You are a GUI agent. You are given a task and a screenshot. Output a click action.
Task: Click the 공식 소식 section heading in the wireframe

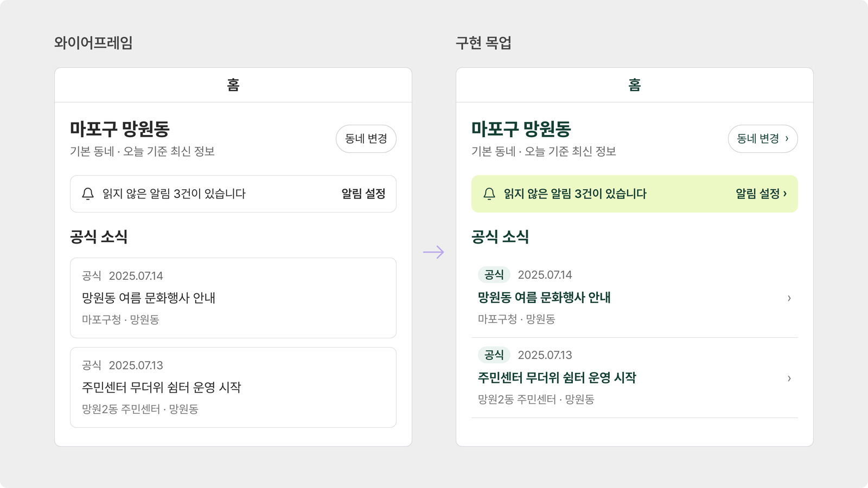coord(99,236)
